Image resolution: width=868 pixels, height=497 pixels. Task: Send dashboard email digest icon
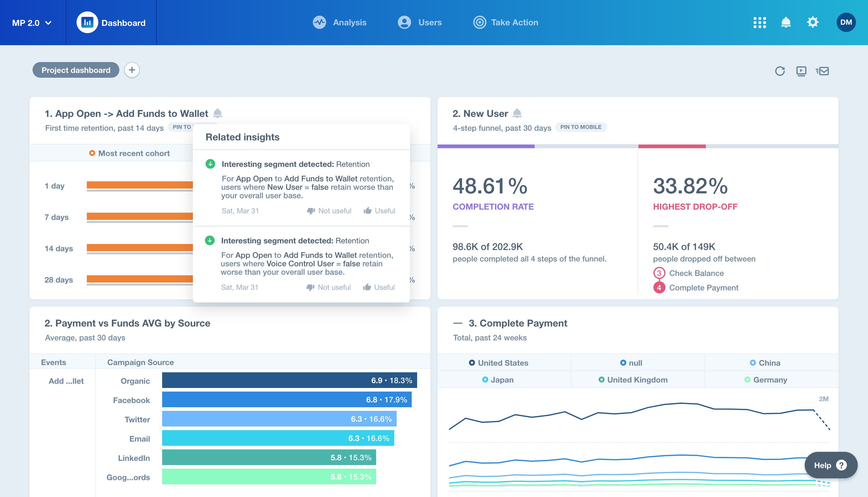tap(822, 71)
